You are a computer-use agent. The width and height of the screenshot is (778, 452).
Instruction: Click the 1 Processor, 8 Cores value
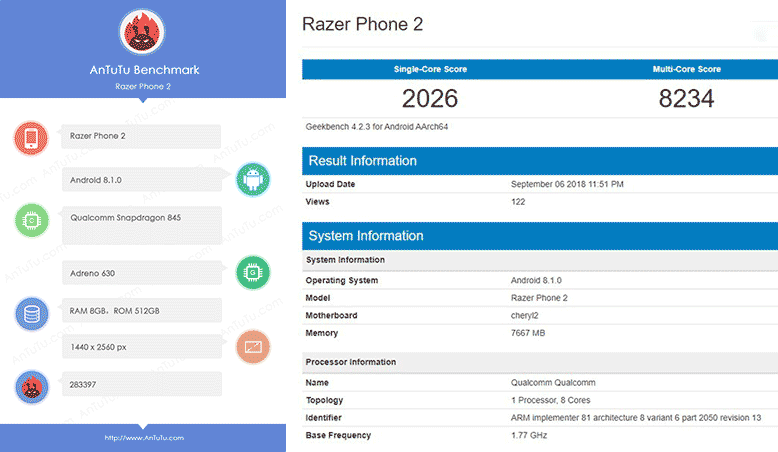550,400
